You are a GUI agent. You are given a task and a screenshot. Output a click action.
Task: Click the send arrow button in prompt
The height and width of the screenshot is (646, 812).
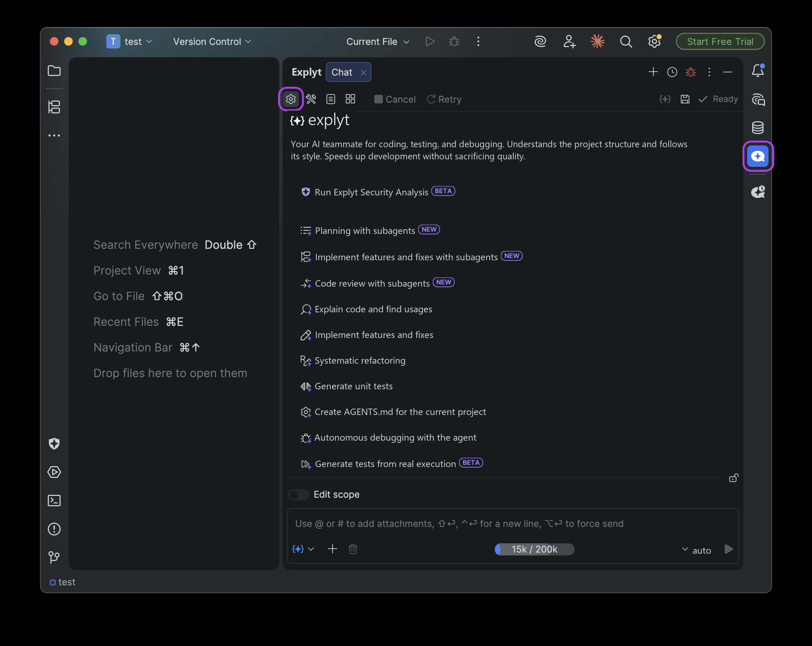coord(729,549)
